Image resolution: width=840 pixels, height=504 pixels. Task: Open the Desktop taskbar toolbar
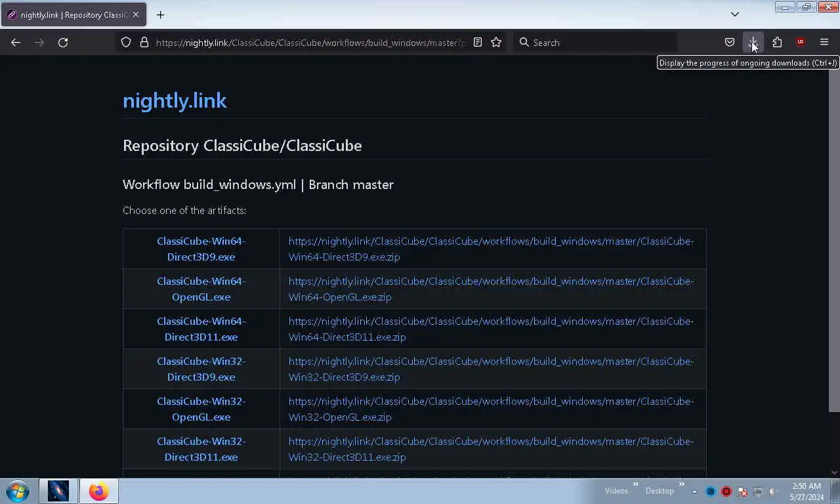[x=660, y=491]
